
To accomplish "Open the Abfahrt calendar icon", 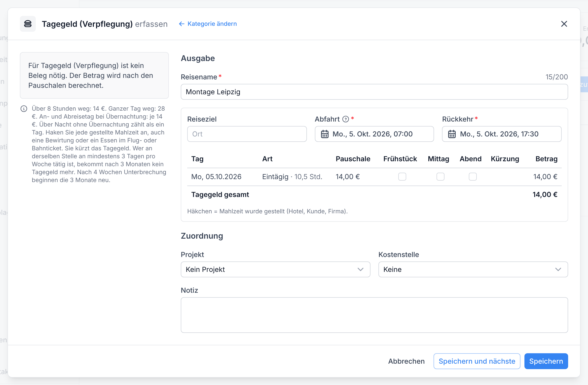I will click(325, 134).
